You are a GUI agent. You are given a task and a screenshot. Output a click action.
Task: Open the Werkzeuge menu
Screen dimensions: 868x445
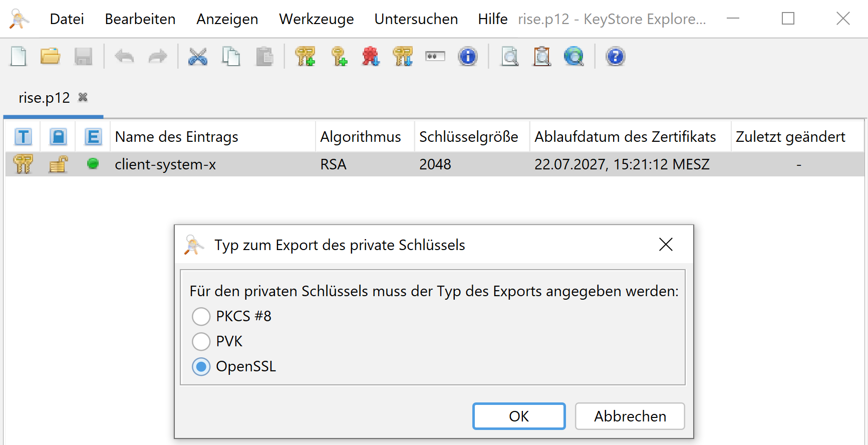pos(316,19)
